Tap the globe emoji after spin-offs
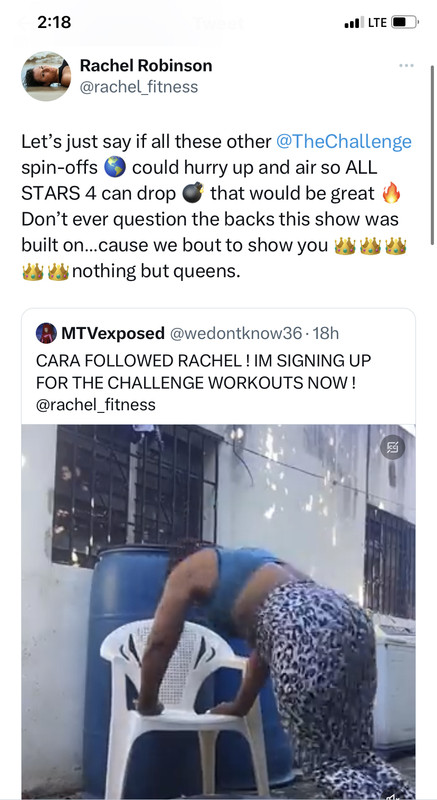The width and height of the screenshot is (437, 800). 115,167
